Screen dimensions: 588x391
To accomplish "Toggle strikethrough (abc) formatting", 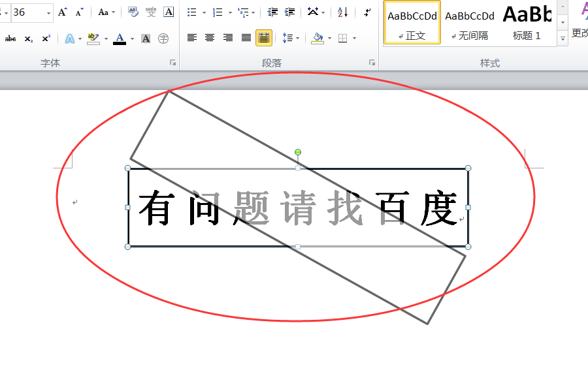I will point(10,39).
